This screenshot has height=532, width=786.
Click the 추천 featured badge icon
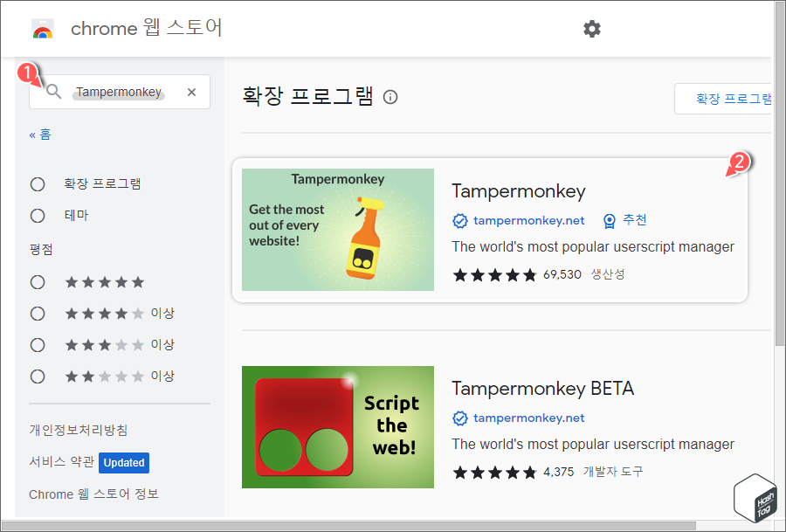tap(609, 220)
